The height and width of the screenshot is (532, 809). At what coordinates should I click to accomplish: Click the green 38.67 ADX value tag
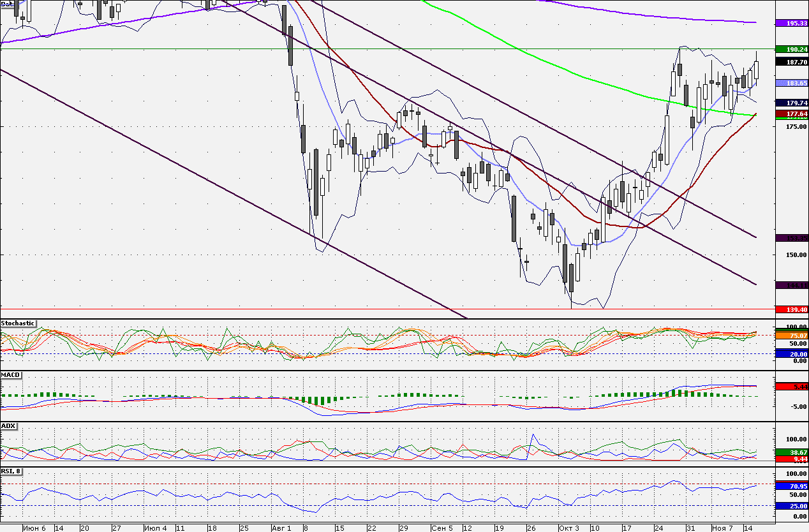[792, 452]
